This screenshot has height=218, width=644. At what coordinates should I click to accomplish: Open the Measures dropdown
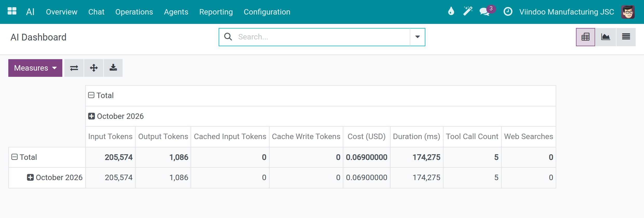click(x=35, y=68)
